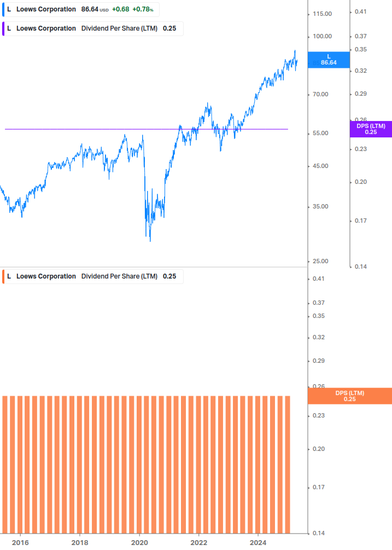
Task: Click the 45.00 price axis label
Action: [320, 166]
